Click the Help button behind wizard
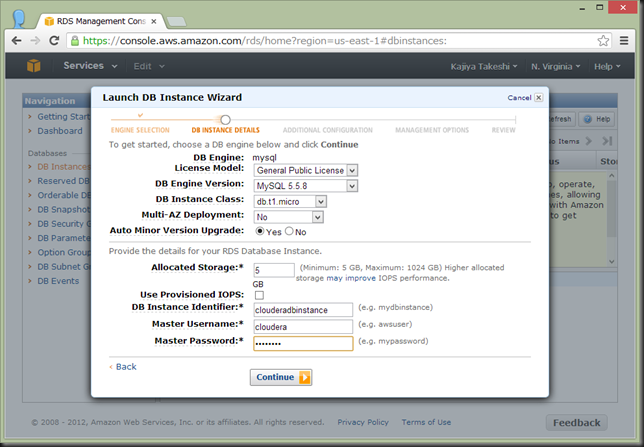 (596, 119)
